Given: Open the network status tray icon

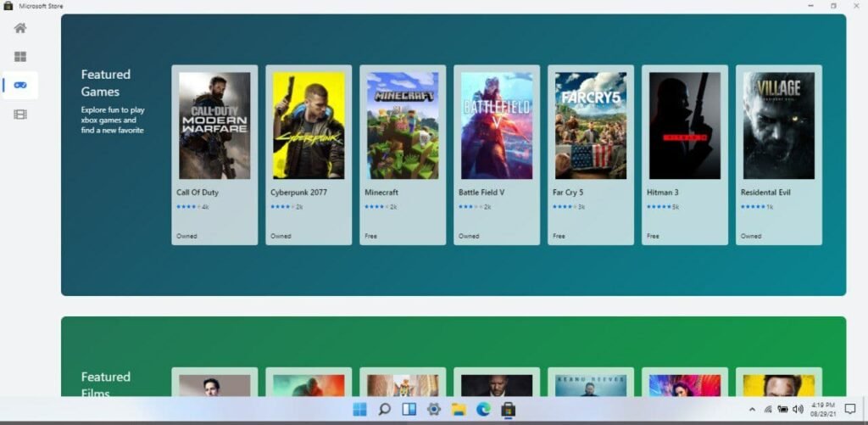Looking at the screenshot, I should pyautogui.click(x=768, y=410).
